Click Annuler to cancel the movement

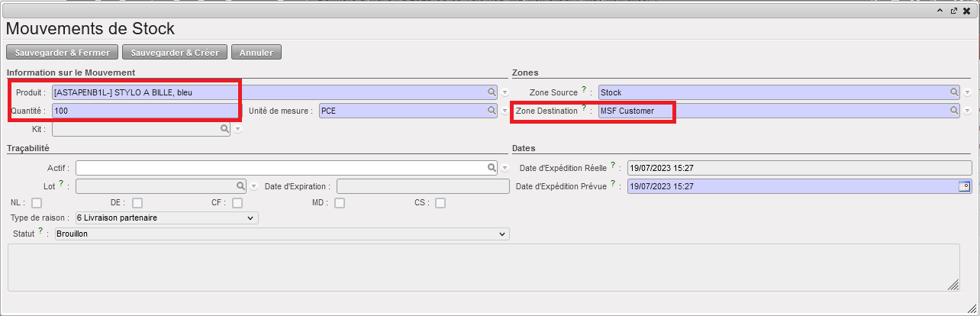point(256,53)
